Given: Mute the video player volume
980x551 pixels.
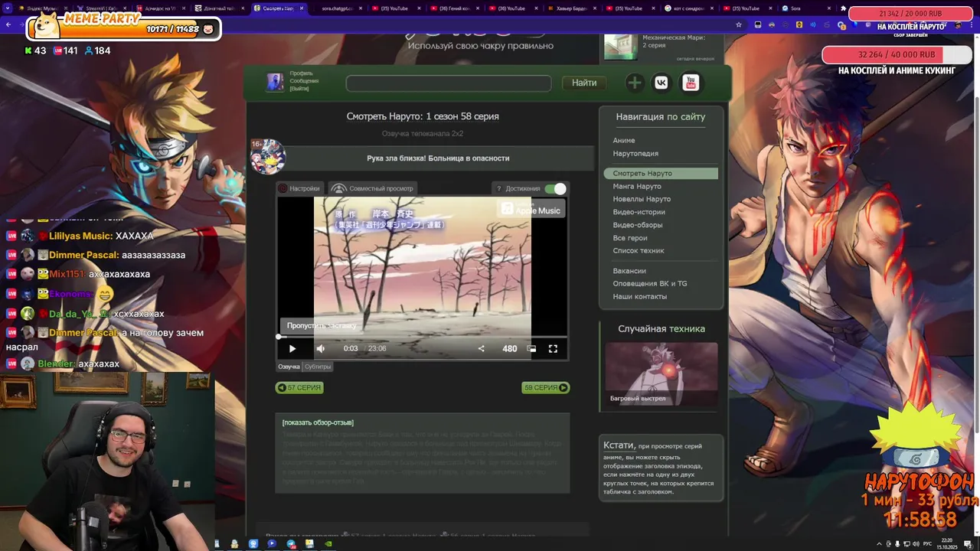Looking at the screenshot, I should pos(321,348).
